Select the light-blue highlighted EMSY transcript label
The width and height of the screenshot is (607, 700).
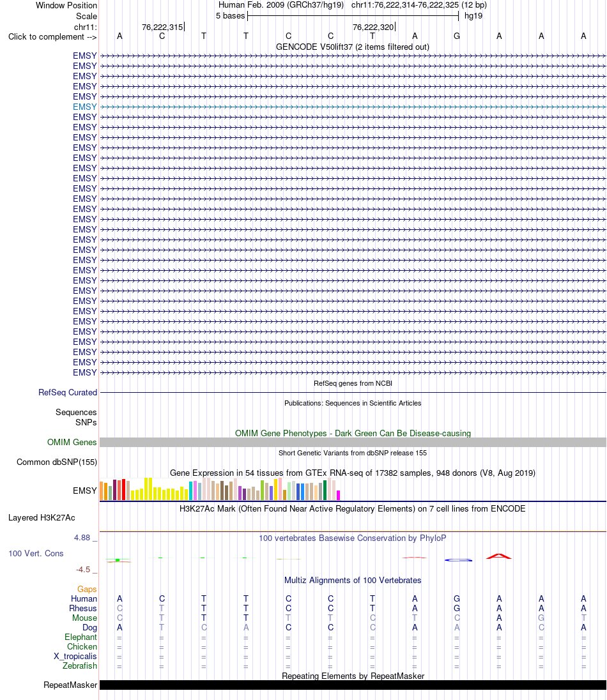[x=85, y=107]
